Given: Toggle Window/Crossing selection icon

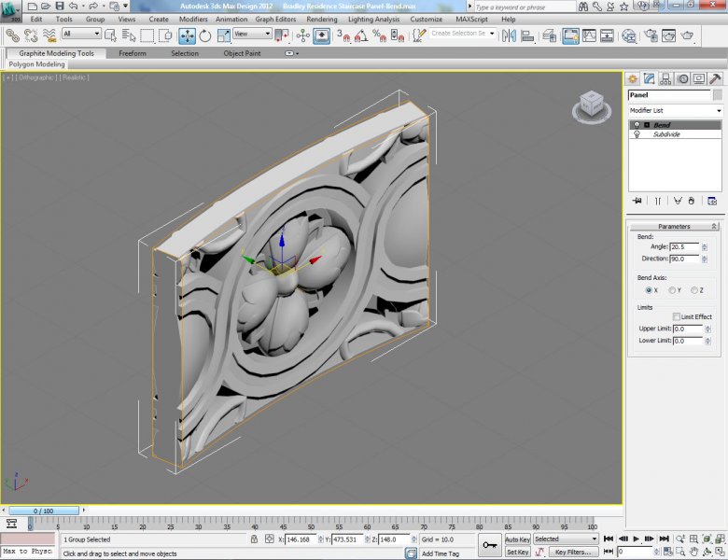Looking at the screenshot, I should [x=165, y=35].
